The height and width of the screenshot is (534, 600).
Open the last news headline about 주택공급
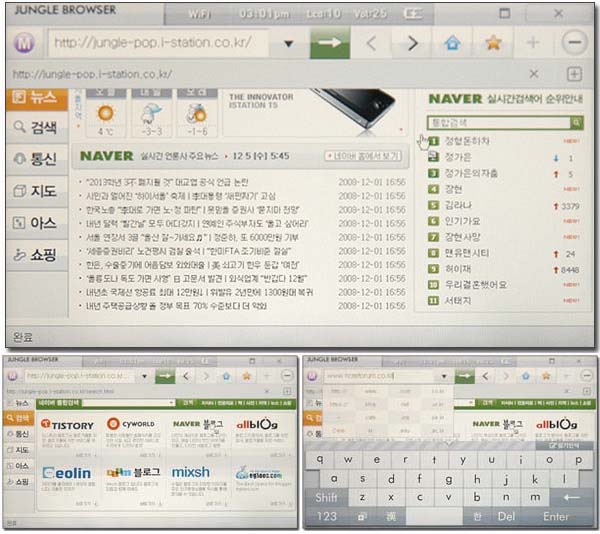(x=176, y=306)
